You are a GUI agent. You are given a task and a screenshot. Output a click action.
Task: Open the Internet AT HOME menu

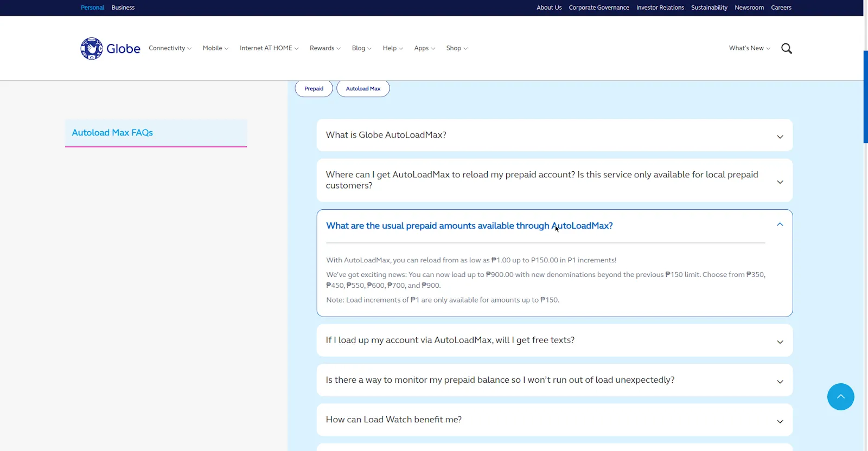click(x=269, y=48)
